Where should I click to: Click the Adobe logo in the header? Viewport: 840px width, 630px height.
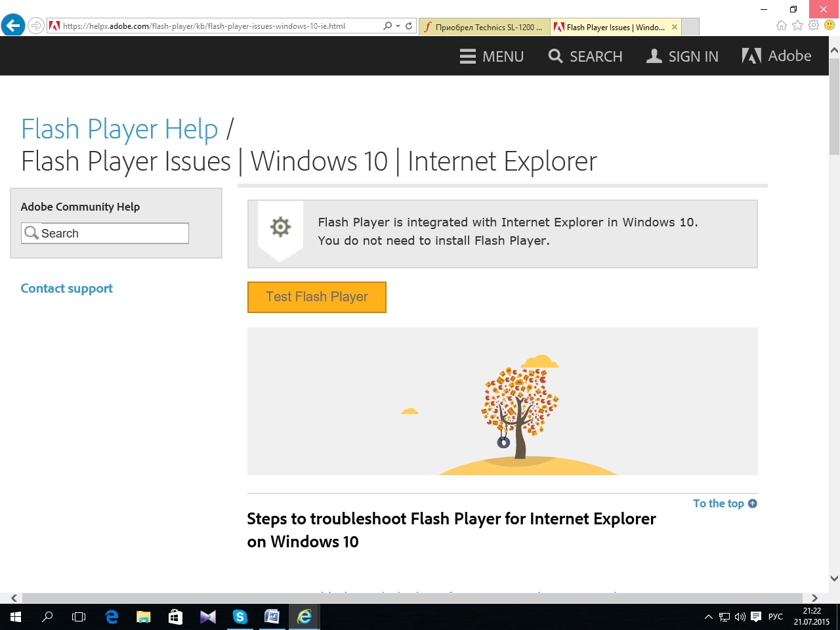(776, 56)
